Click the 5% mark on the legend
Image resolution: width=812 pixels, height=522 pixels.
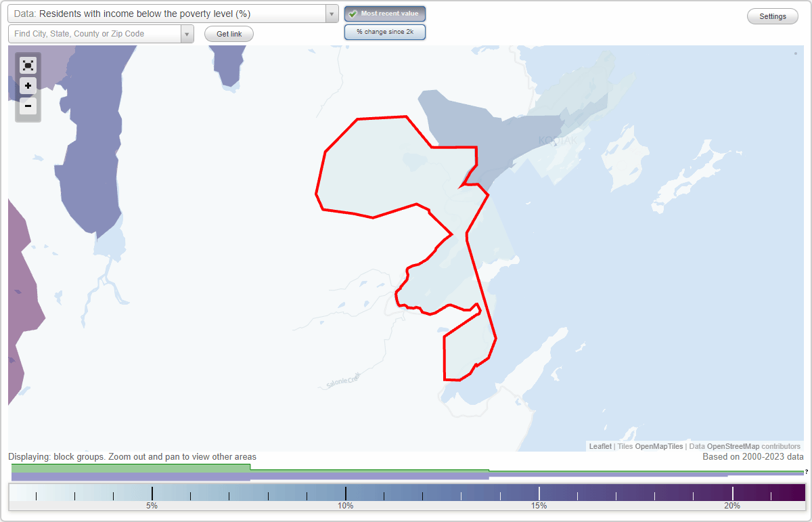click(152, 506)
